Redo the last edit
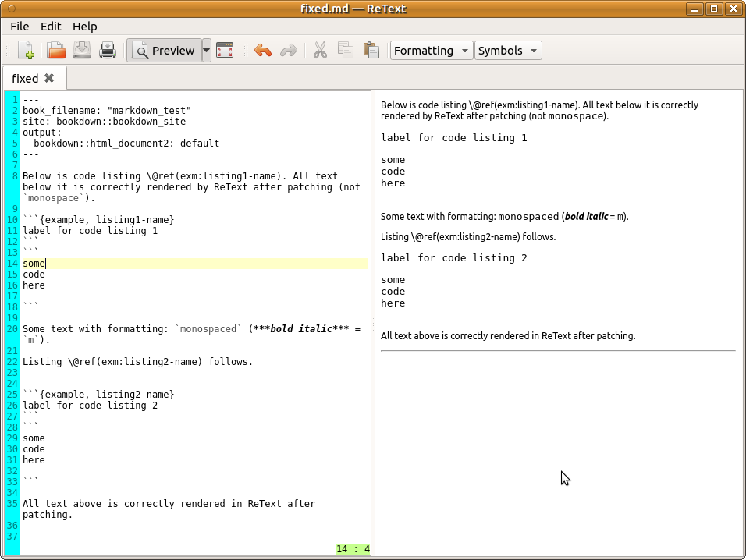Image resolution: width=746 pixels, height=560 pixels. (289, 50)
